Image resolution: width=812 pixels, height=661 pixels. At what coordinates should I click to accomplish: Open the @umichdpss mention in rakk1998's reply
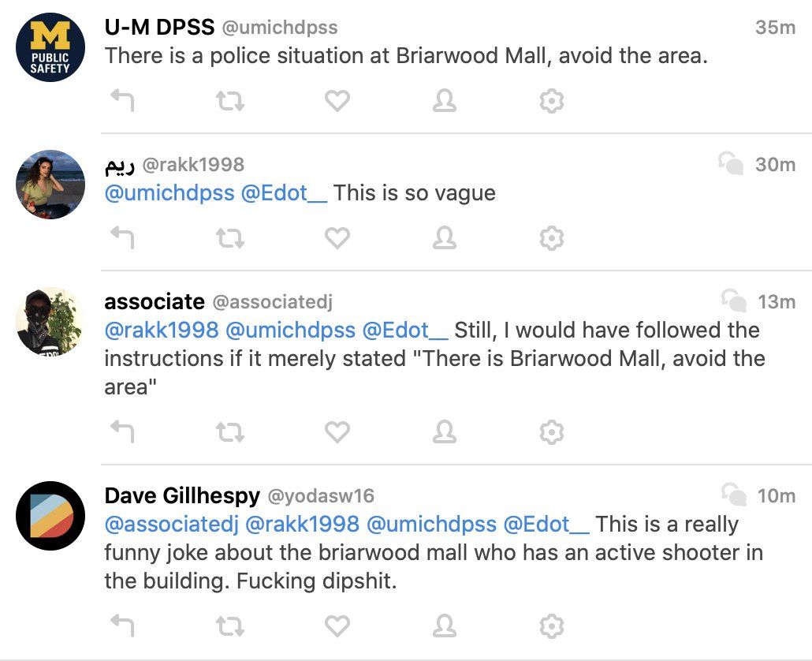[x=168, y=193]
